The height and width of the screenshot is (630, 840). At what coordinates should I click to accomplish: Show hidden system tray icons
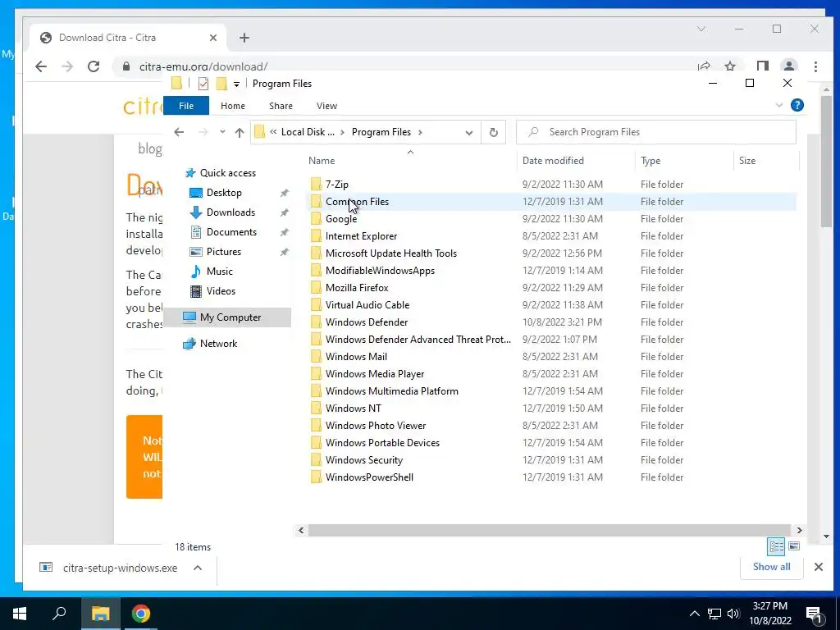[694, 614]
